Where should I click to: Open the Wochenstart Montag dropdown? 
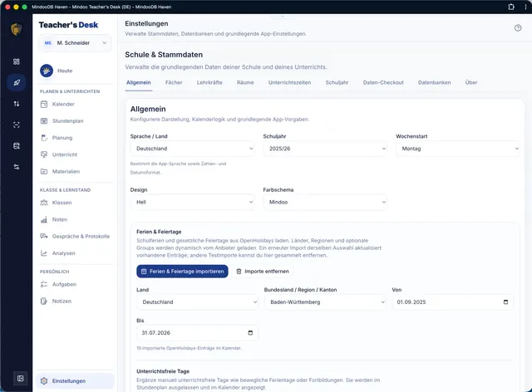click(x=458, y=149)
